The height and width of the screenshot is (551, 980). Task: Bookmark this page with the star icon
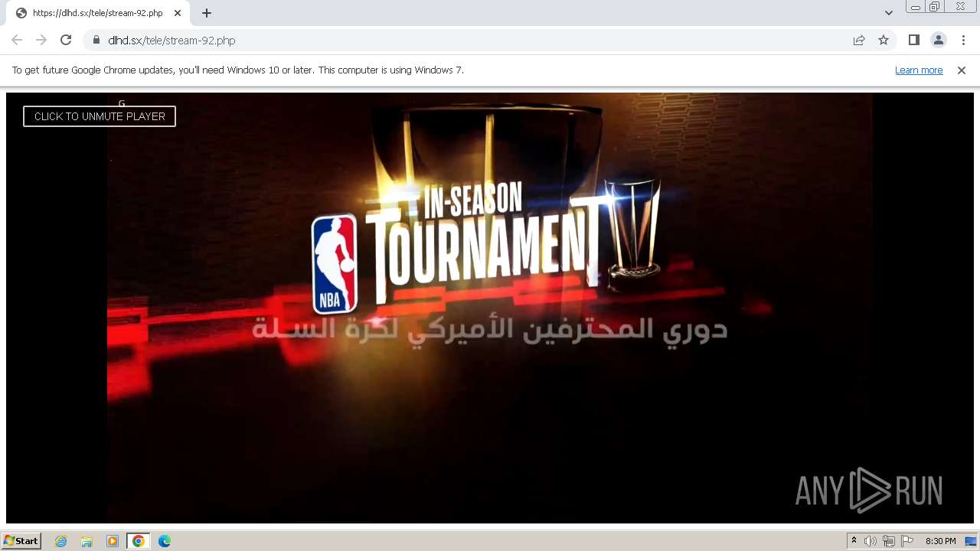(x=884, y=40)
